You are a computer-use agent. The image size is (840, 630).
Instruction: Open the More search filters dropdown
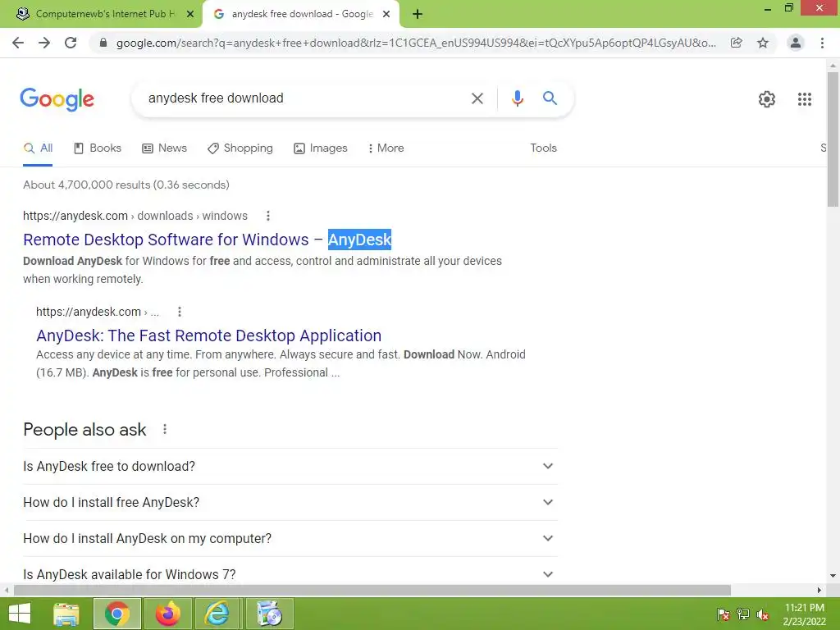coord(386,148)
